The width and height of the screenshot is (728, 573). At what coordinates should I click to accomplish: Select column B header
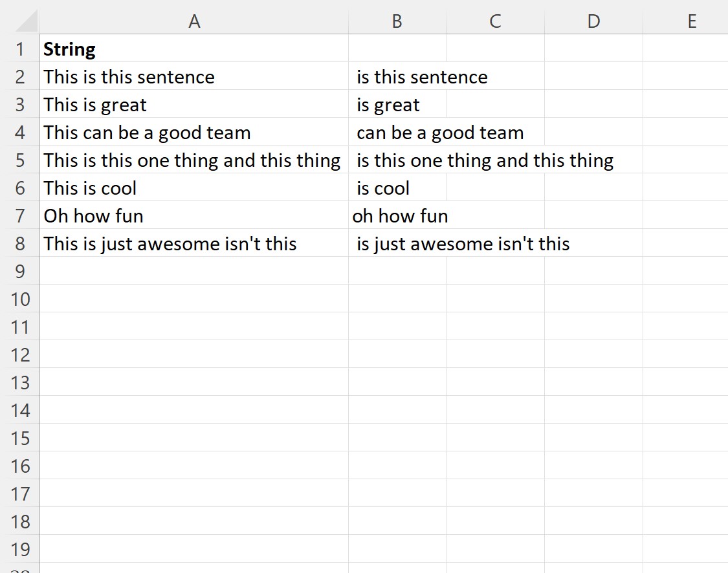click(397, 21)
